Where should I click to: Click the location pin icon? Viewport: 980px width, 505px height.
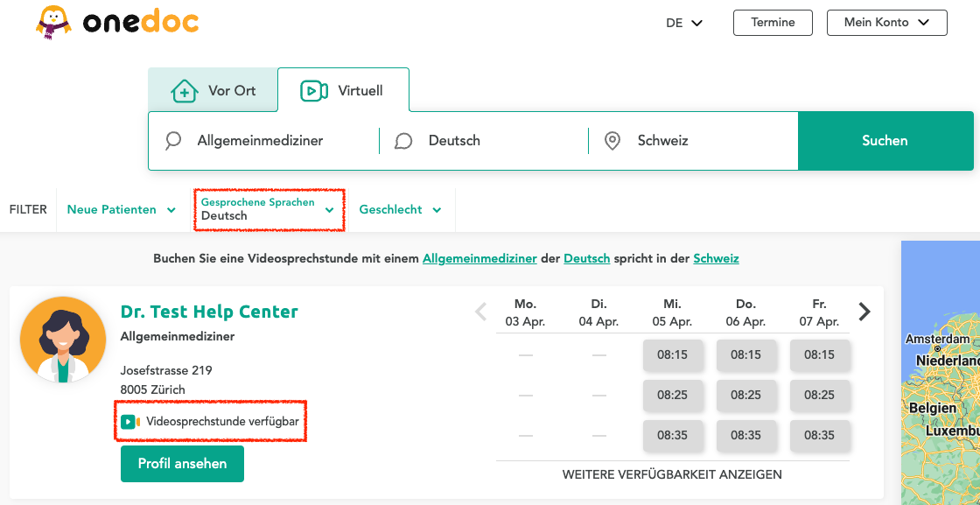point(612,141)
